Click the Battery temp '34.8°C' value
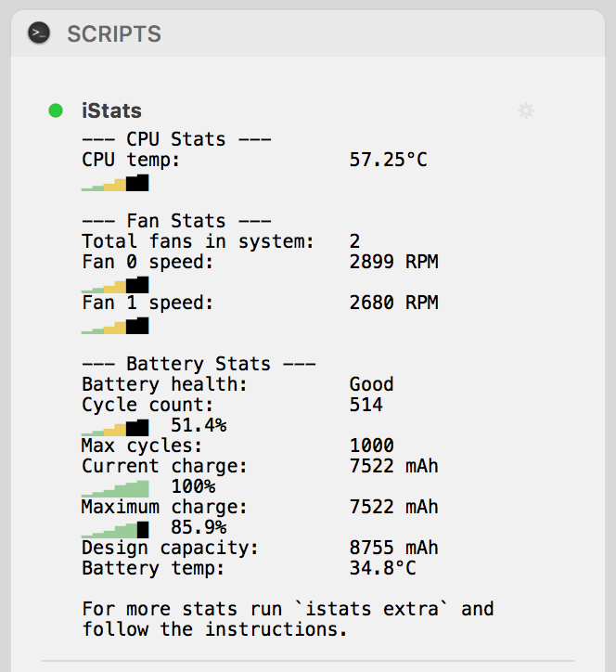This screenshot has height=672, width=616. (x=382, y=568)
